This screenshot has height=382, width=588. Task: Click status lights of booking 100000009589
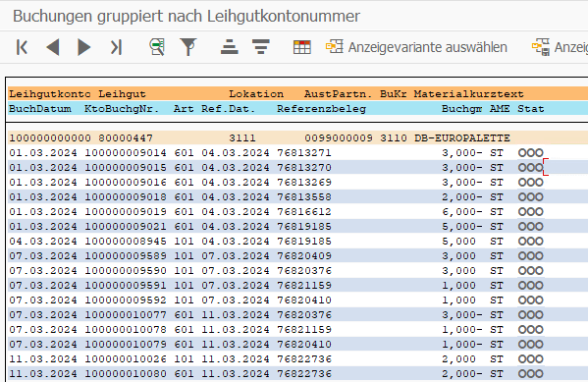point(531,256)
